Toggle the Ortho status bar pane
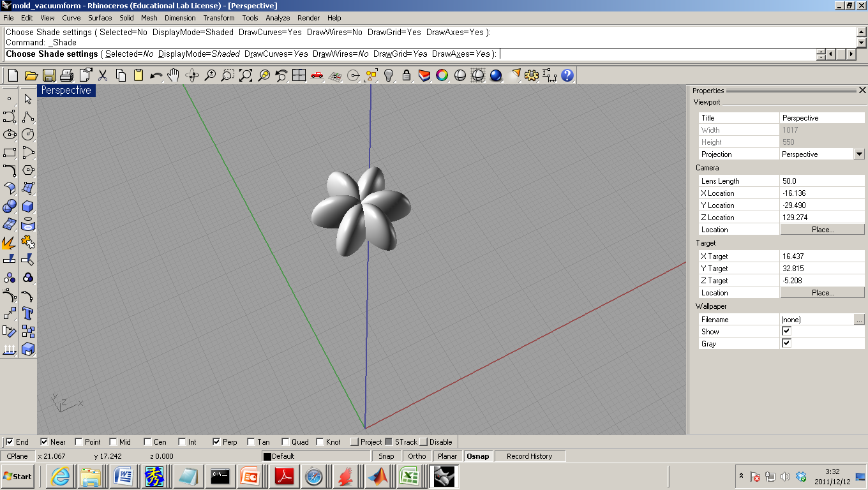The height and width of the screenshot is (490, 868). (x=417, y=456)
